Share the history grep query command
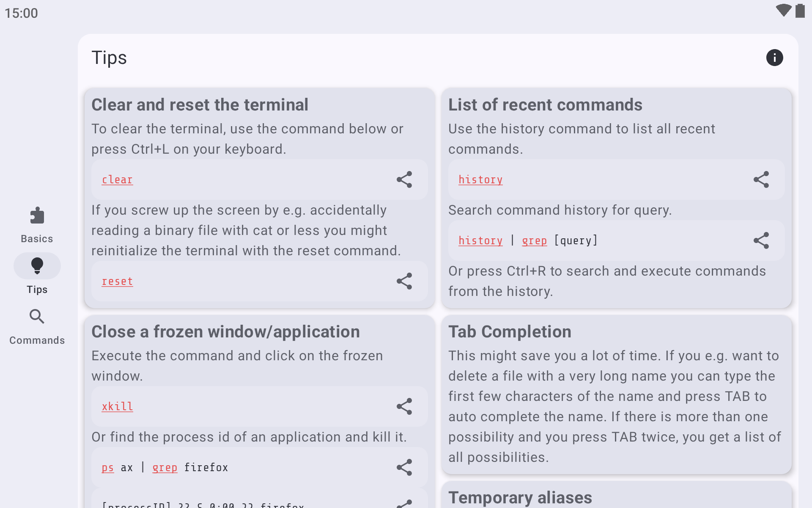This screenshot has height=508, width=812. click(761, 240)
